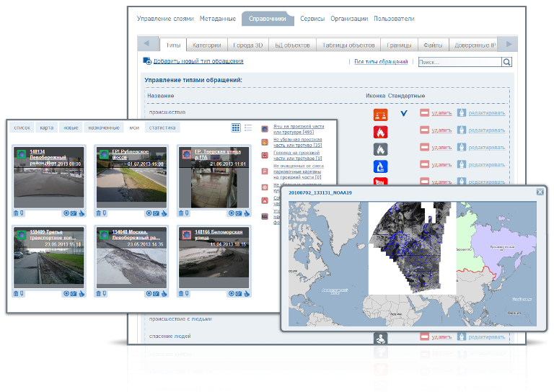Screen dimensions: 554x392
Task: Click the search magnifier icon next to Поиск
Action: 506,62
